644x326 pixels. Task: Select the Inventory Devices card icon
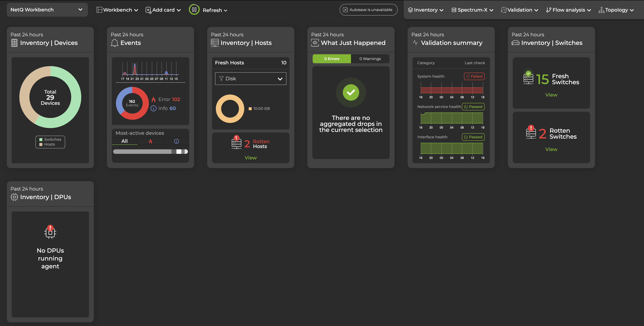14,43
